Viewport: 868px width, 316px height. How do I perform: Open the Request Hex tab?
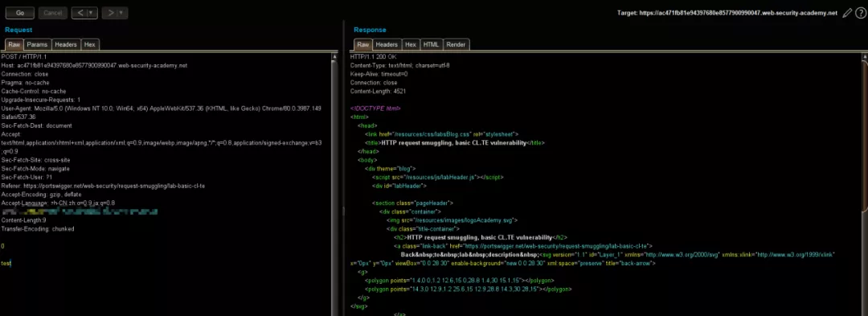(90, 44)
